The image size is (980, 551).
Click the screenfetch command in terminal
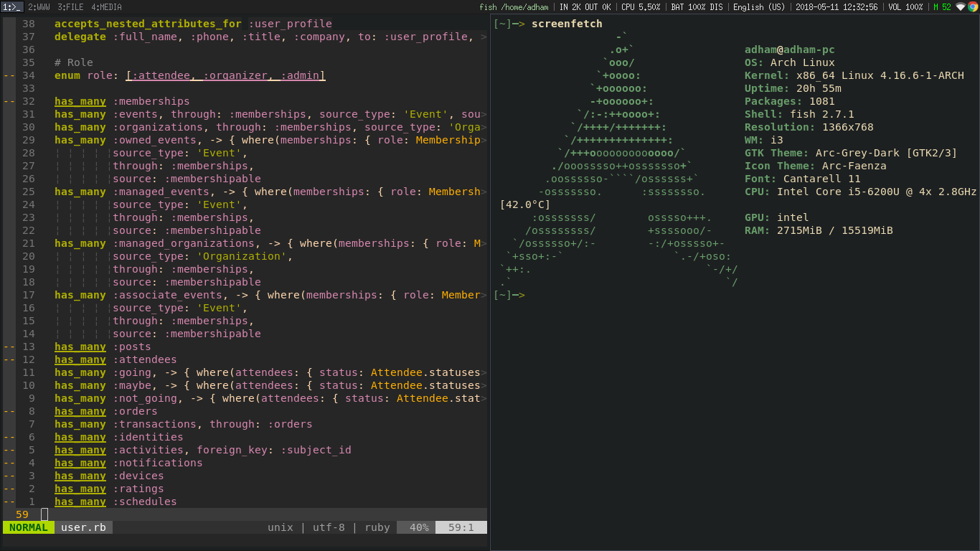(x=567, y=24)
